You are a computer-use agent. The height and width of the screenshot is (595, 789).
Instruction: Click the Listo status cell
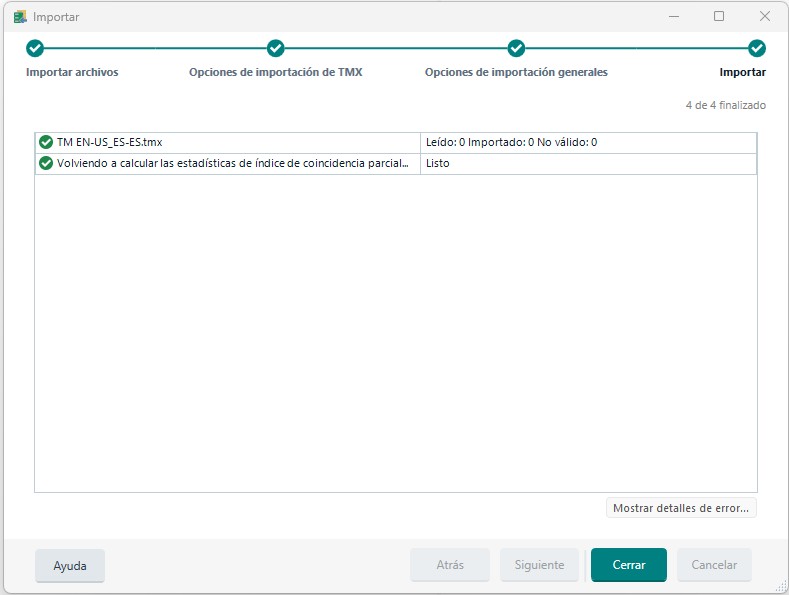pos(588,164)
